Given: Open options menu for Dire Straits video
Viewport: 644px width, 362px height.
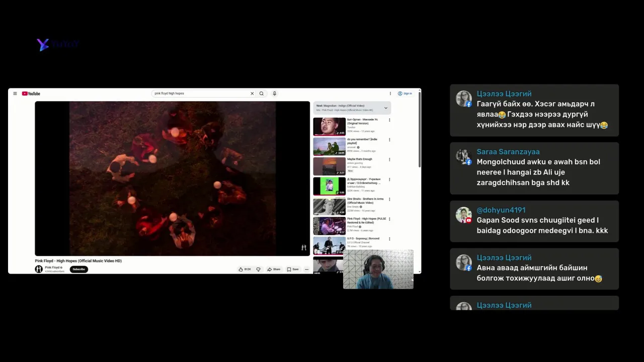Looking at the screenshot, I should tap(389, 200).
